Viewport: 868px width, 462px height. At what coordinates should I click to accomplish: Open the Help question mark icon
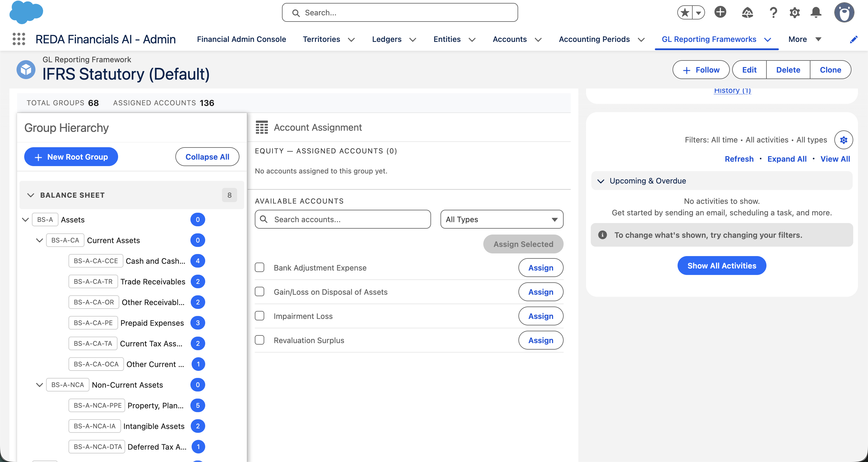tap(773, 13)
